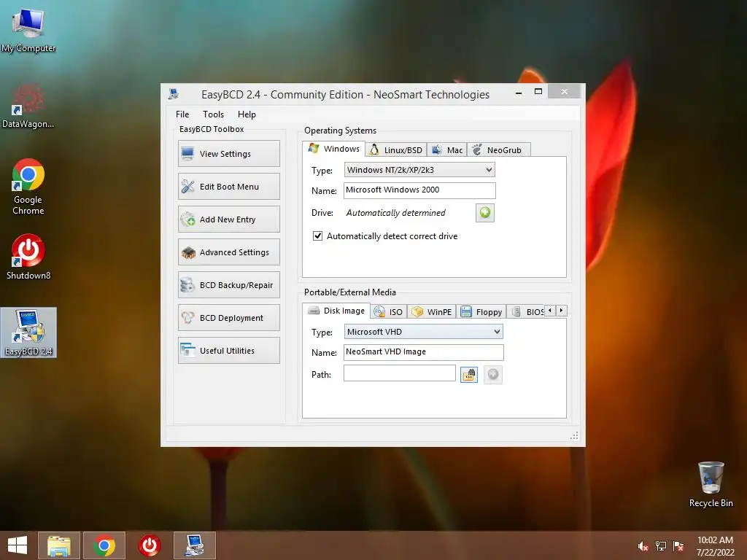Open the File menu
This screenshot has width=747, height=560.
182,114
